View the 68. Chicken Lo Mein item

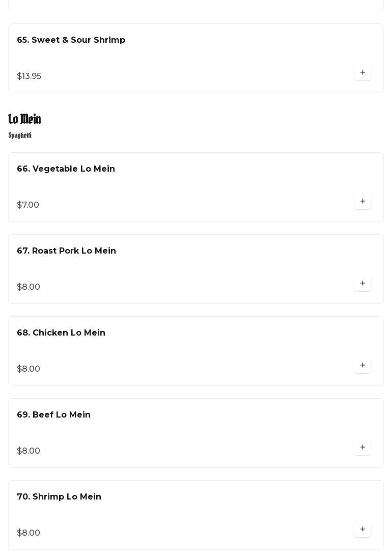[61, 333]
